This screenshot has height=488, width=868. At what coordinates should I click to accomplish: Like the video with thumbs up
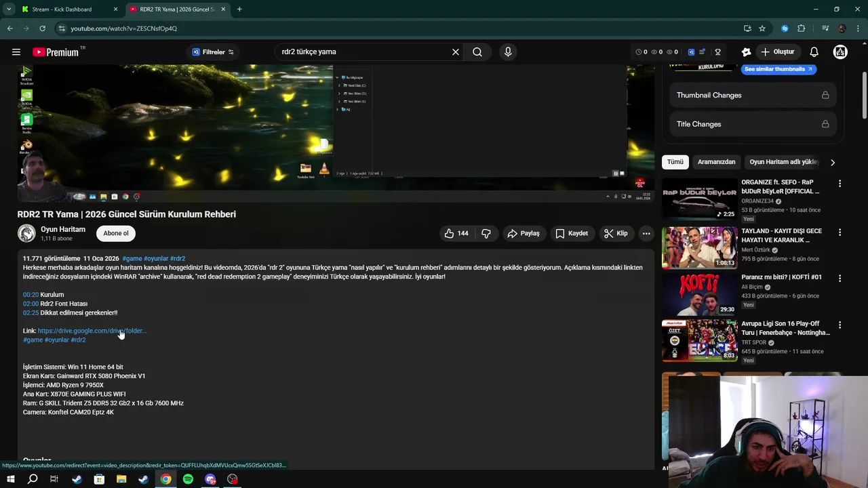tap(456, 233)
